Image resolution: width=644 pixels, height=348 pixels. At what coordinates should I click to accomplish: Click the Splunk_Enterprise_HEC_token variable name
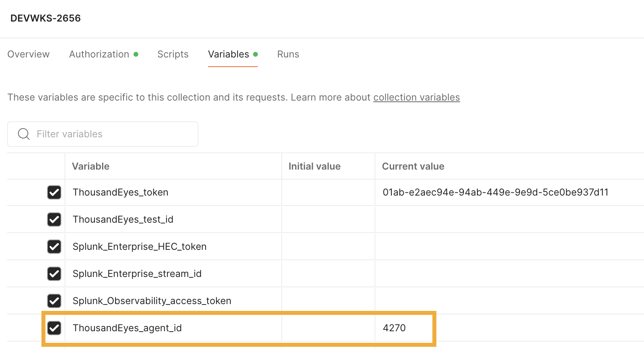coord(139,247)
